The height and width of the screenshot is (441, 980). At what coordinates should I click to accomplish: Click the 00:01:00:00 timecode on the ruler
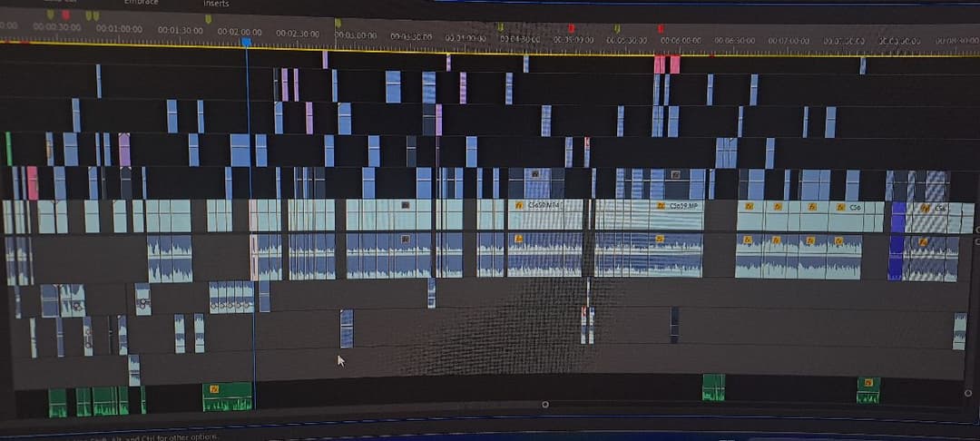120,29
